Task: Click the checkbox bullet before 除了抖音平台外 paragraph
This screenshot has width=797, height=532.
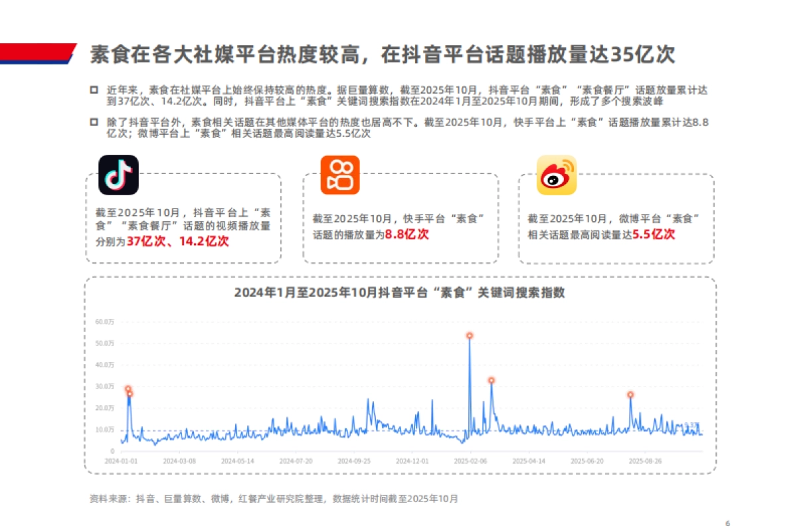Action: (x=93, y=122)
